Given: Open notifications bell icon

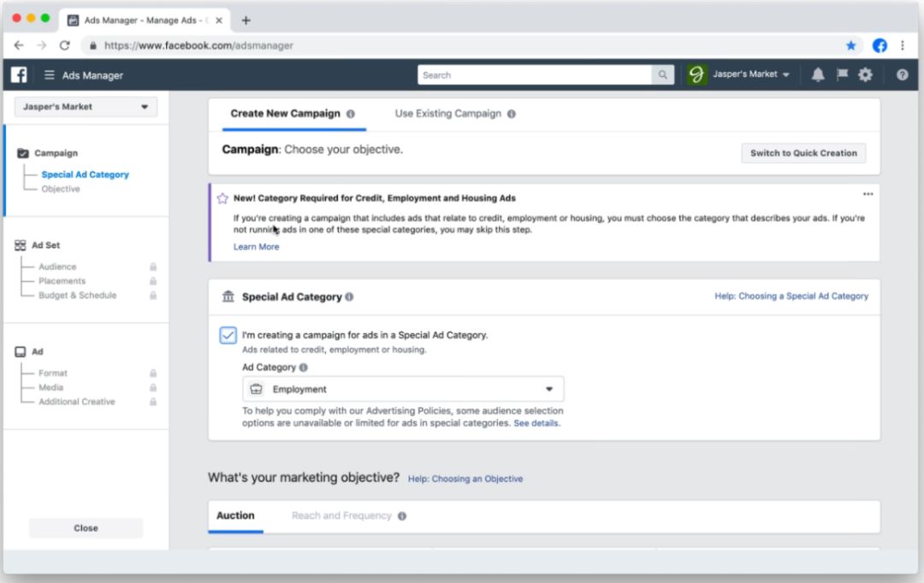Looking at the screenshot, I should pyautogui.click(x=818, y=75).
